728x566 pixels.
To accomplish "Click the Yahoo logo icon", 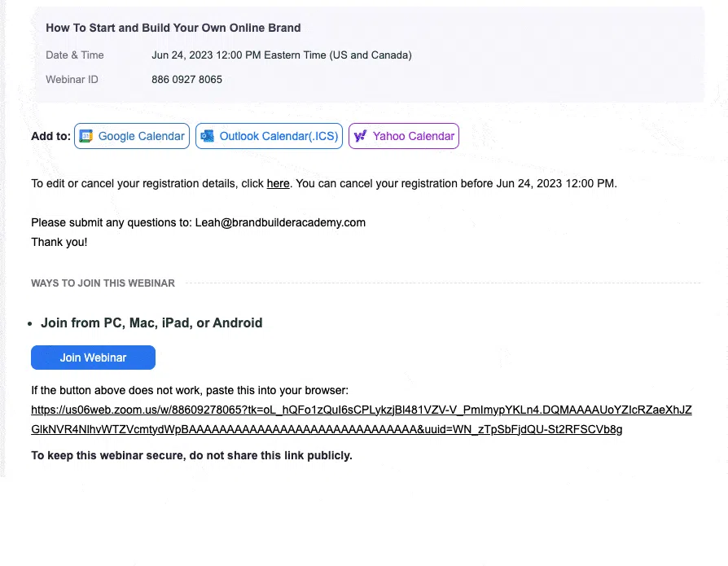I will point(360,136).
